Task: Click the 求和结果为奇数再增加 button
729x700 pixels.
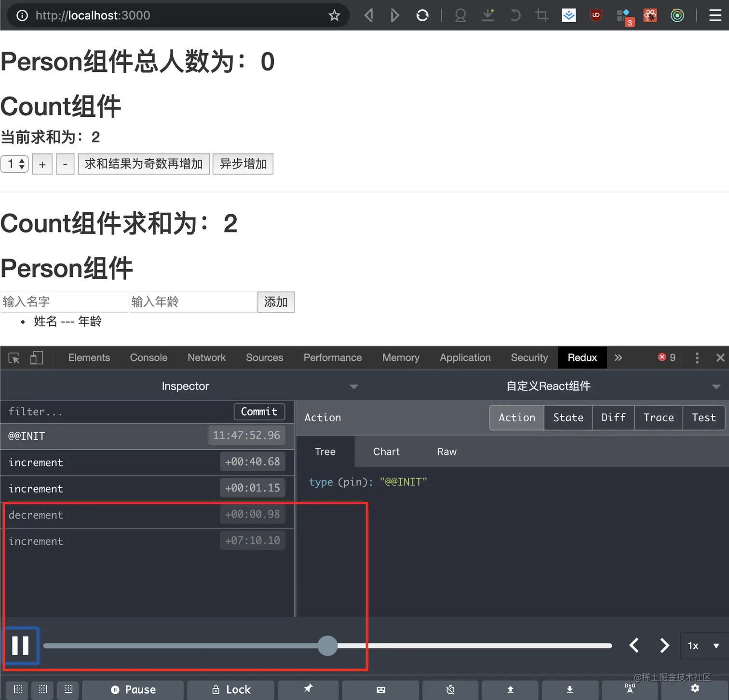Action: pyautogui.click(x=144, y=164)
